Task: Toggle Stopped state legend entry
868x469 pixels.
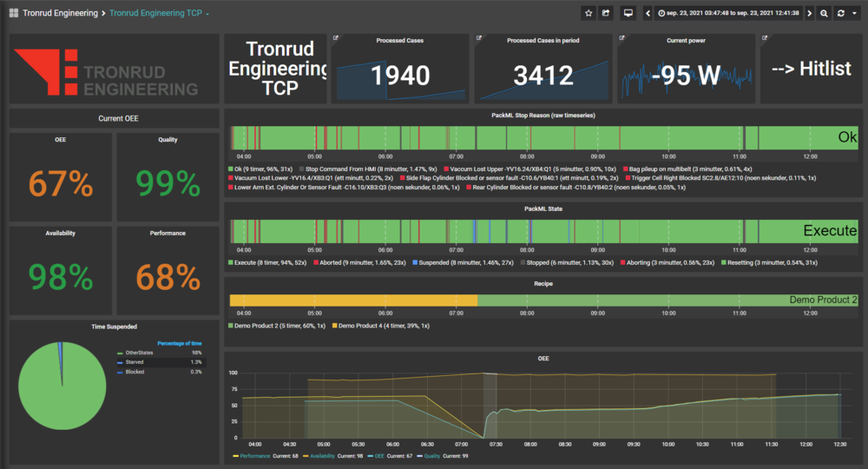Action: [567, 262]
